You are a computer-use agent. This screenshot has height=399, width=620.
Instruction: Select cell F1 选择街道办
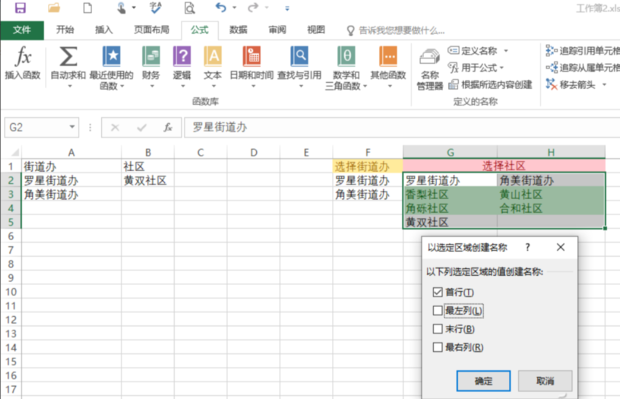point(368,166)
